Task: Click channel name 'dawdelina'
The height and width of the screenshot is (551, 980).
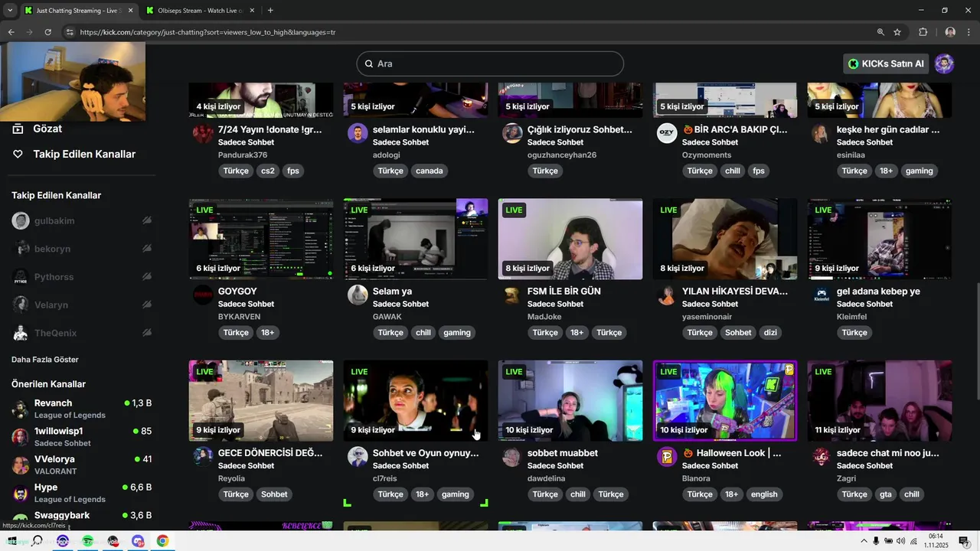Action: pos(546,478)
